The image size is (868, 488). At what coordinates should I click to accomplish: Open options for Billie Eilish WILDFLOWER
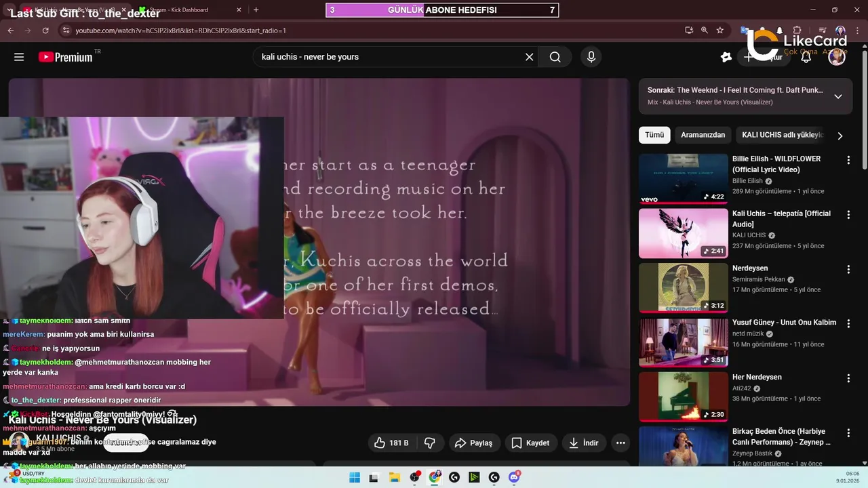[848, 160]
